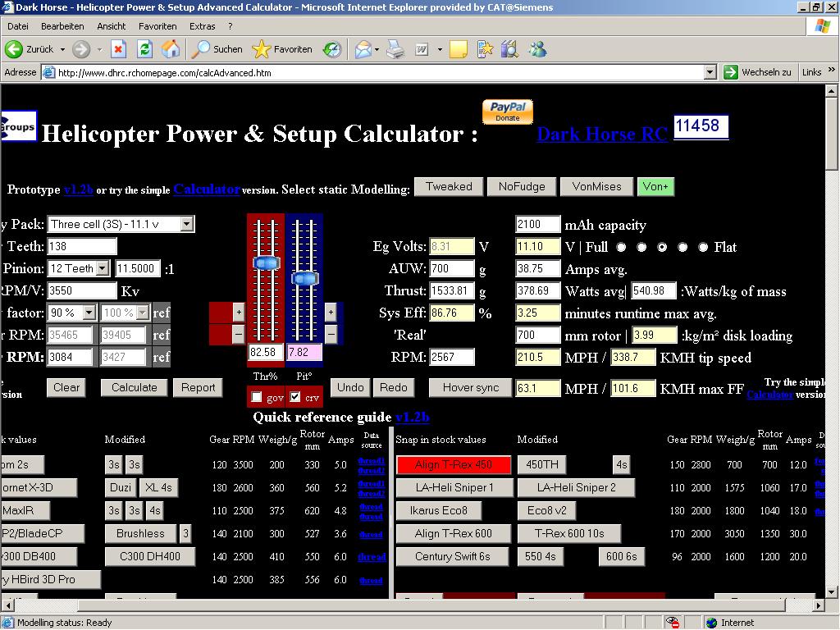Click the red throttle slider handle

tap(267, 262)
